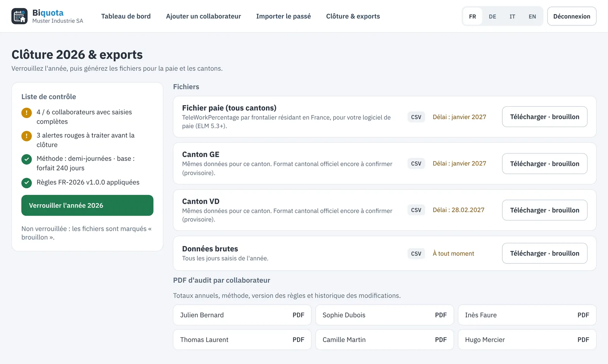The height and width of the screenshot is (364, 608).
Task: Click the orange warning icon for incomplete collaborators
Action: click(x=27, y=113)
